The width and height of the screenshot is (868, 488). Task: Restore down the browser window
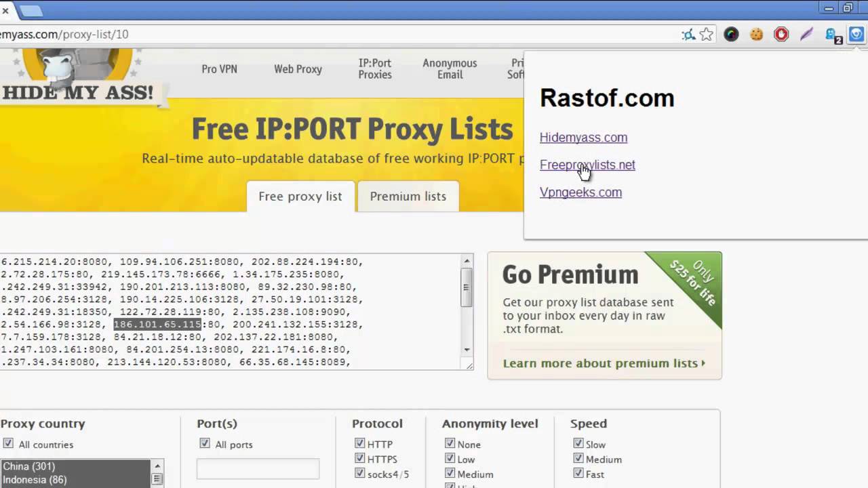click(848, 8)
